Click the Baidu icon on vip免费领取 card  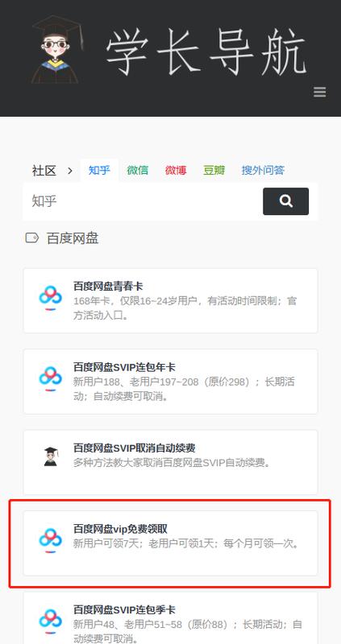point(50,540)
